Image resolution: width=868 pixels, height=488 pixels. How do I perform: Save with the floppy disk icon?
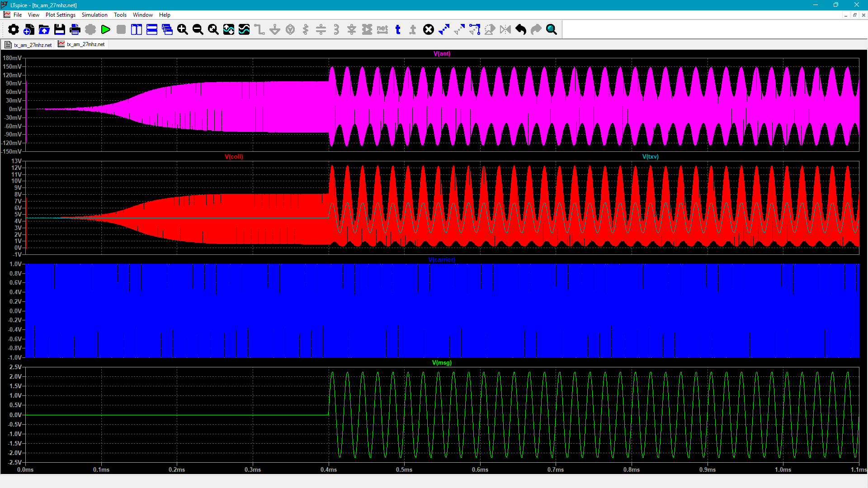click(x=59, y=30)
